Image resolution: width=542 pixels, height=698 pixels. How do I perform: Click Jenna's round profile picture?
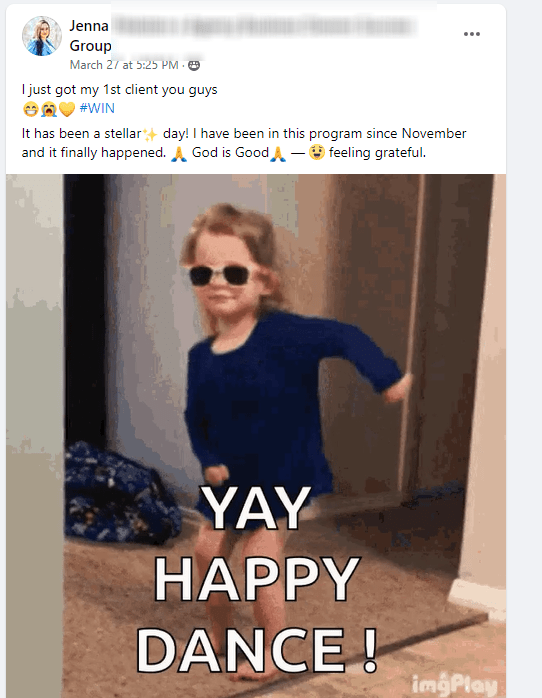pyautogui.click(x=42, y=36)
